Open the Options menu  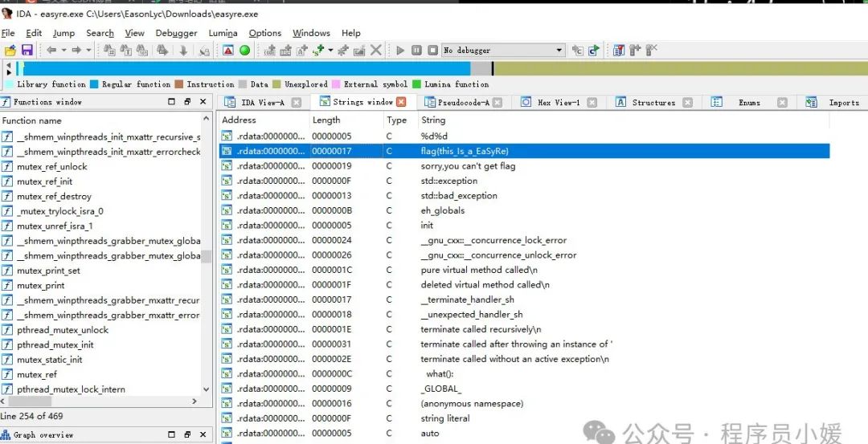click(265, 33)
